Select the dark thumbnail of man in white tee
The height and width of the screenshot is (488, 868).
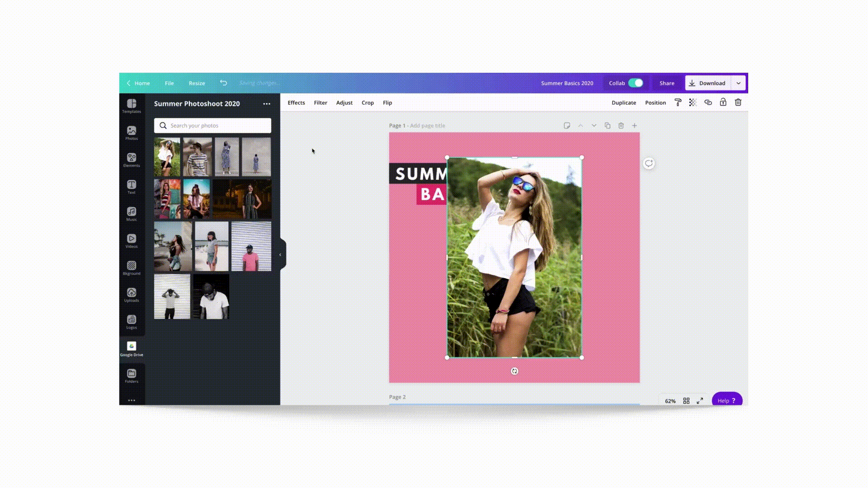click(x=211, y=296)
